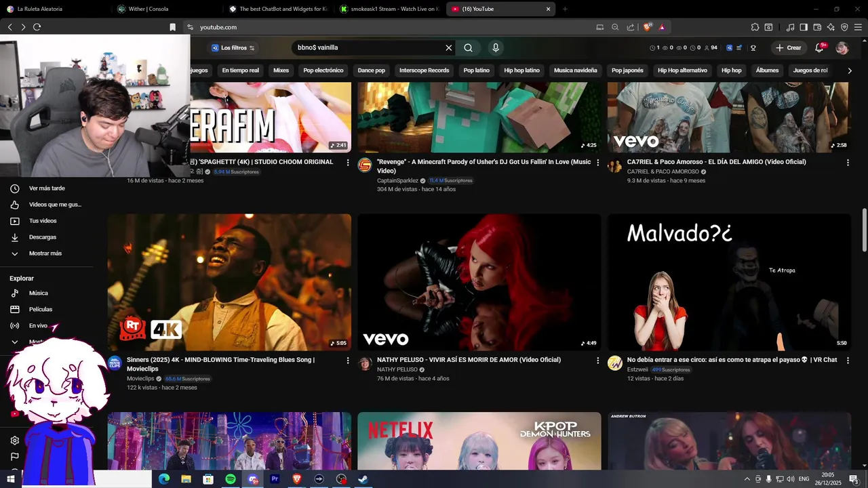Open Spotify from the taskbar
This screenshot has height=488, width=868.
231,479
